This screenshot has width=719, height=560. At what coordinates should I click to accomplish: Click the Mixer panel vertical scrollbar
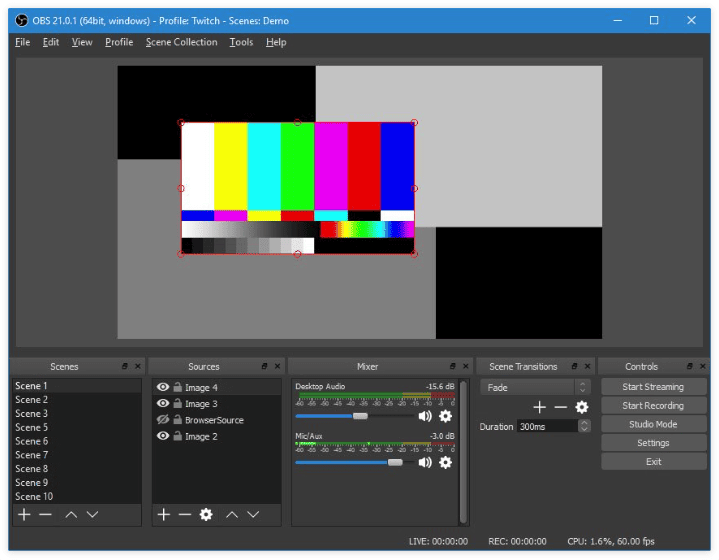coord(464,452)
